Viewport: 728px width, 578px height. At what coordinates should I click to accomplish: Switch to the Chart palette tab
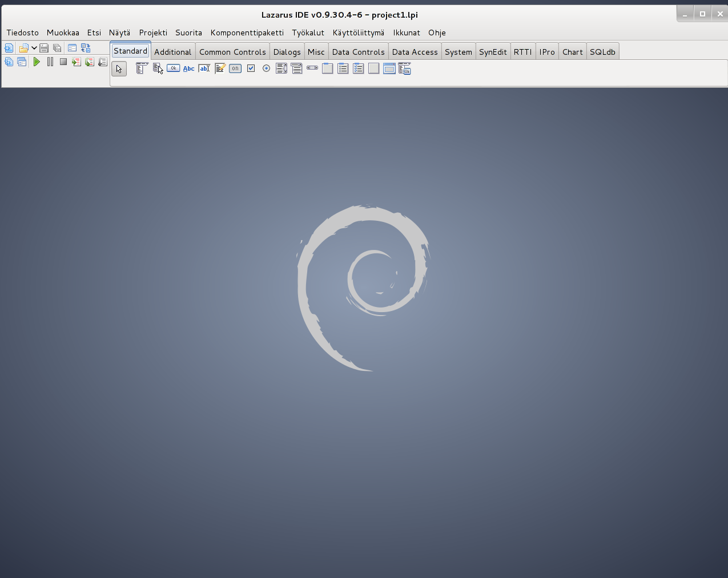[573, 52]
